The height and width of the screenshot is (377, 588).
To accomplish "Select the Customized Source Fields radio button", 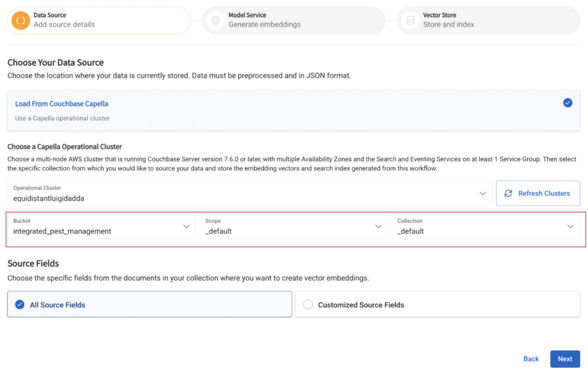I will point(308,305).
